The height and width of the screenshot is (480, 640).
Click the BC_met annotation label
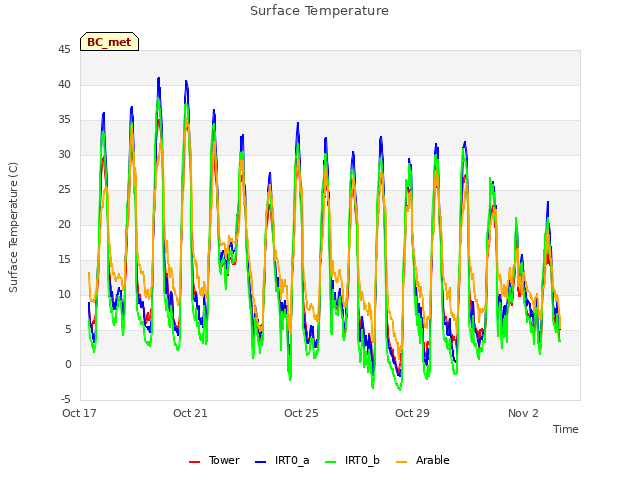click(109, 42)
